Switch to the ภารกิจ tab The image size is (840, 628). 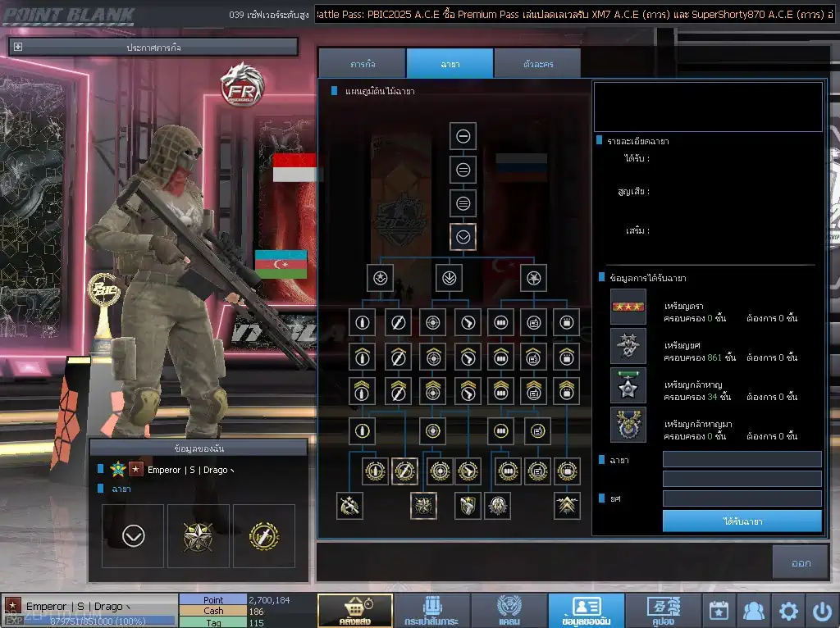click(x=362, y=64)
